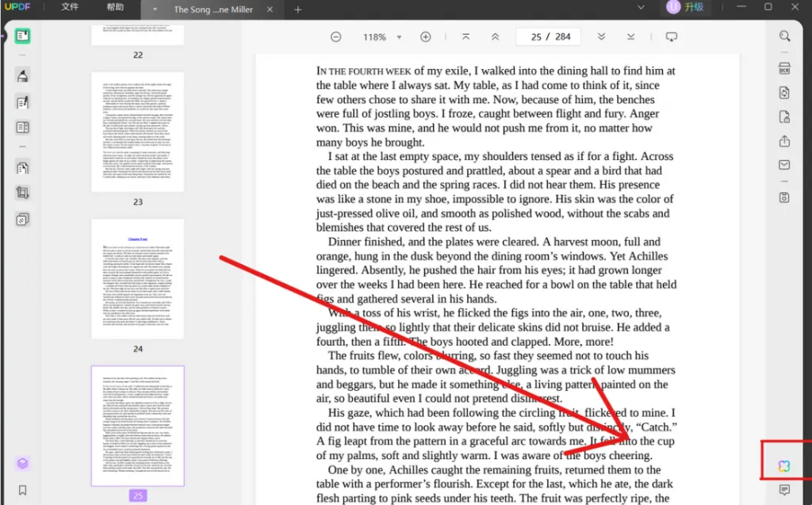
Task: Click the 升级 upgrade button
Action: coord(694,7)
